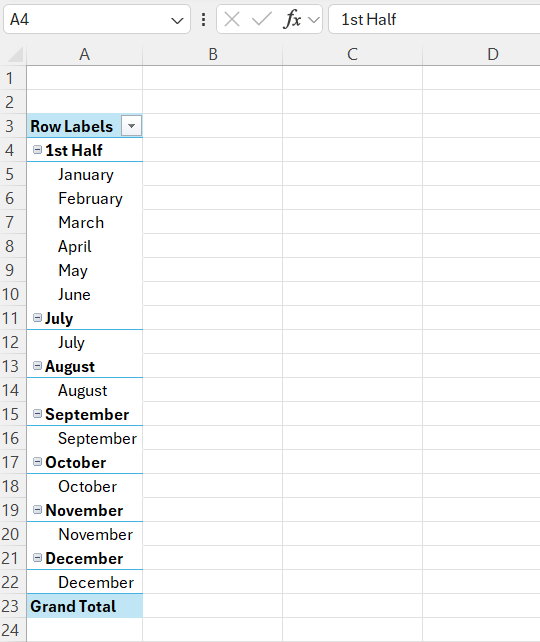Screen dimensions: 540x642
Task: Select the August item in row 14
Action: point(82,391)
